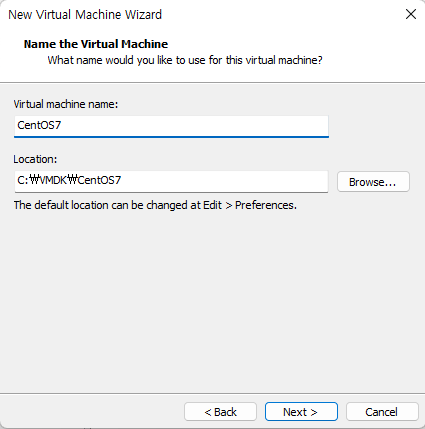Click the 'Name the Virtual Machine' heading
Screen dimensions: 425x429
(x=96, y=44)
